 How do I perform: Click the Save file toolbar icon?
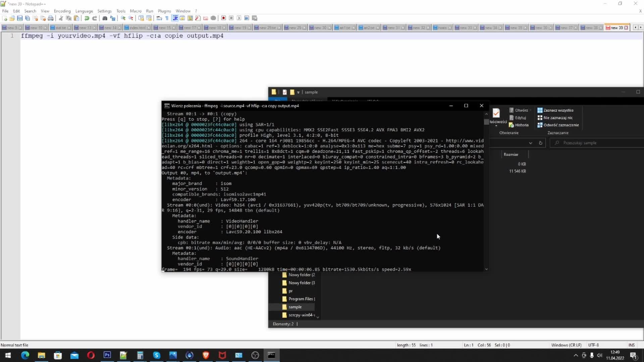(x=20, y=18)
